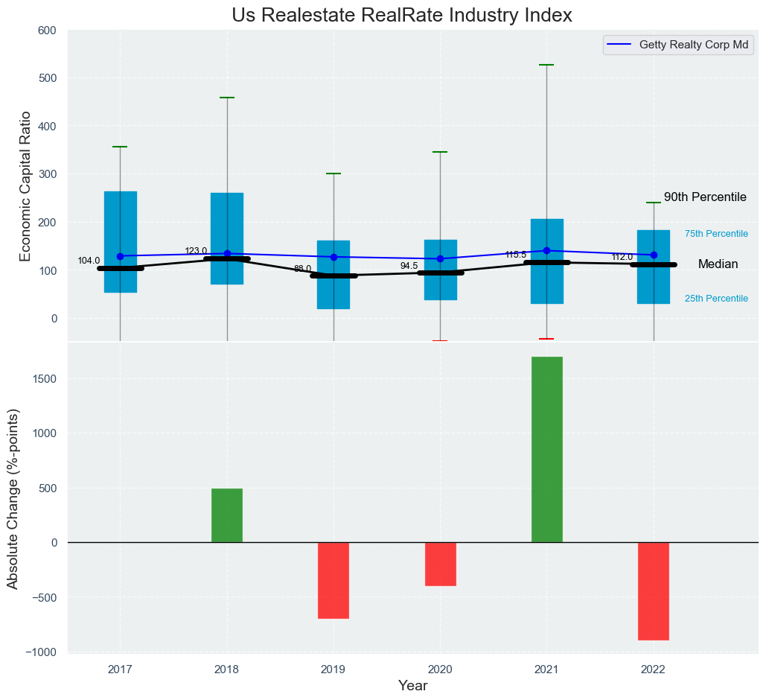Click the 94.5 median value label
The image size is (766, 700).
409,266
